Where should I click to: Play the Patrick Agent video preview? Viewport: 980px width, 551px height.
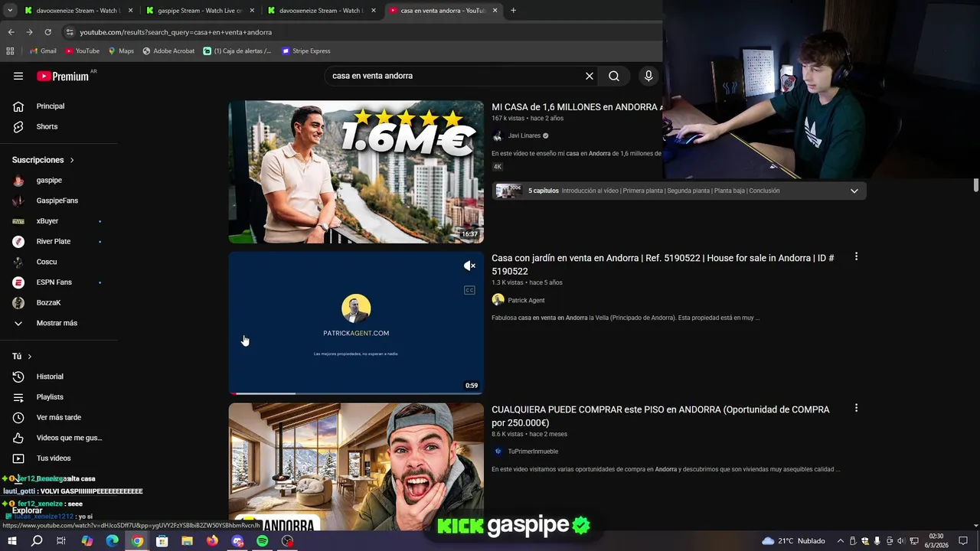[x=356, y=323]
